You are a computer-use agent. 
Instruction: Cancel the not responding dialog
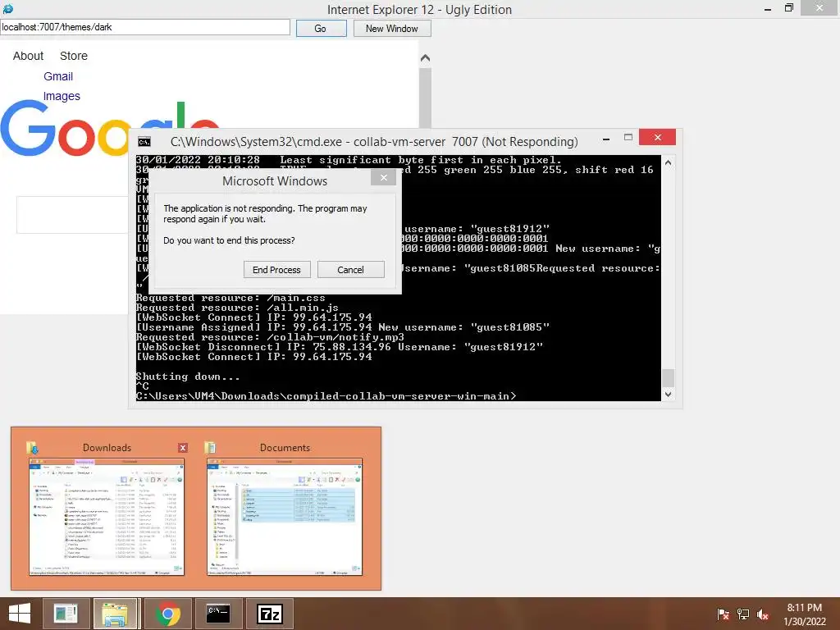point(350,269)
